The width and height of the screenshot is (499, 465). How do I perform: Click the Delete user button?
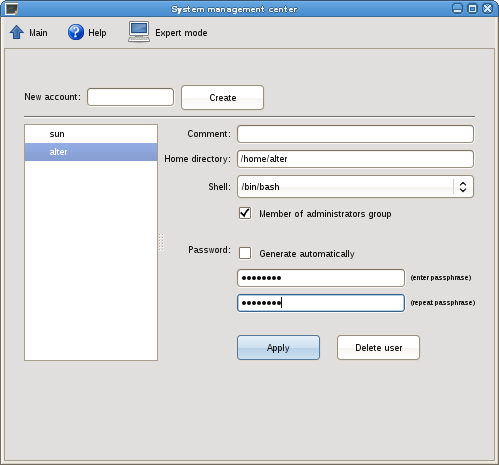coord(378,348)
